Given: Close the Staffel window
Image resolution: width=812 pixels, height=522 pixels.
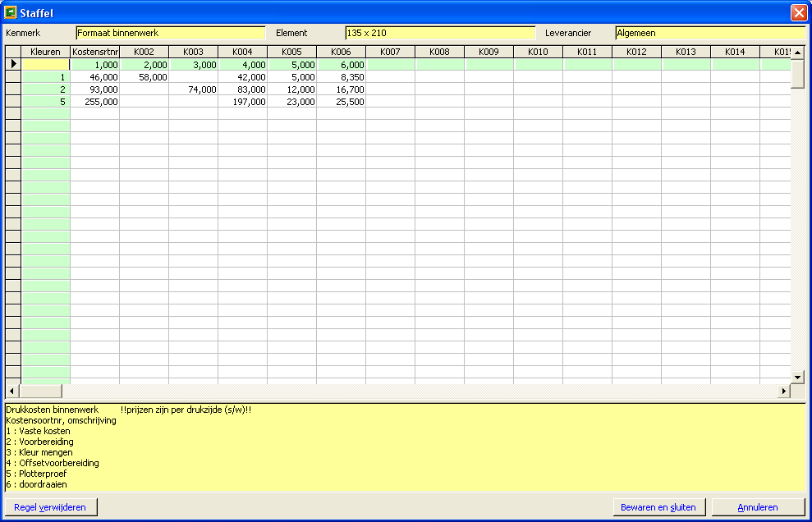Looking at the screenshot, I should (798, 12).
